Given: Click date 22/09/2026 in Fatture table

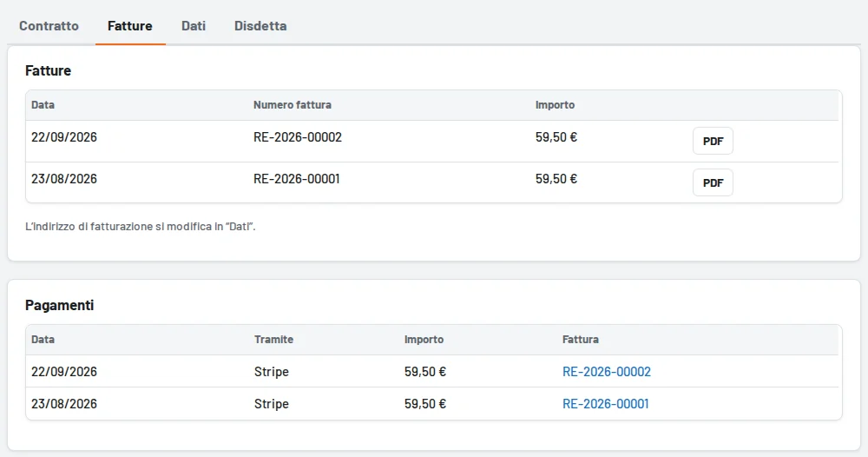Looking at the screenshot, I should [x=64, y=137].
